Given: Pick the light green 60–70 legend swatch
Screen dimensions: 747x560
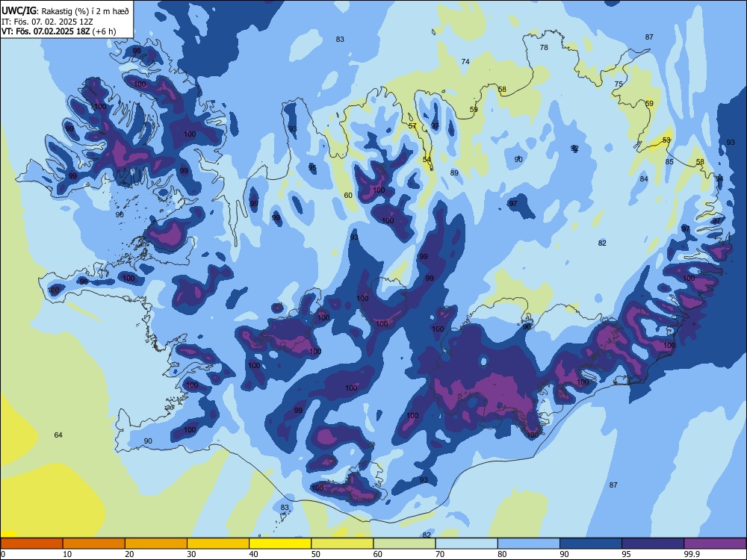Looking at the screenshot, I should point(404,544).
